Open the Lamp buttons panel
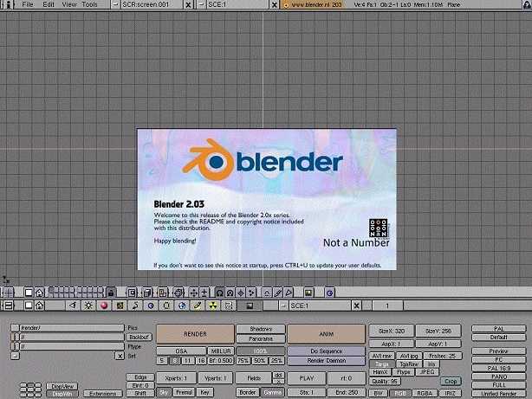The width and height of the screenshot is (532, 399). click(88, 306)
